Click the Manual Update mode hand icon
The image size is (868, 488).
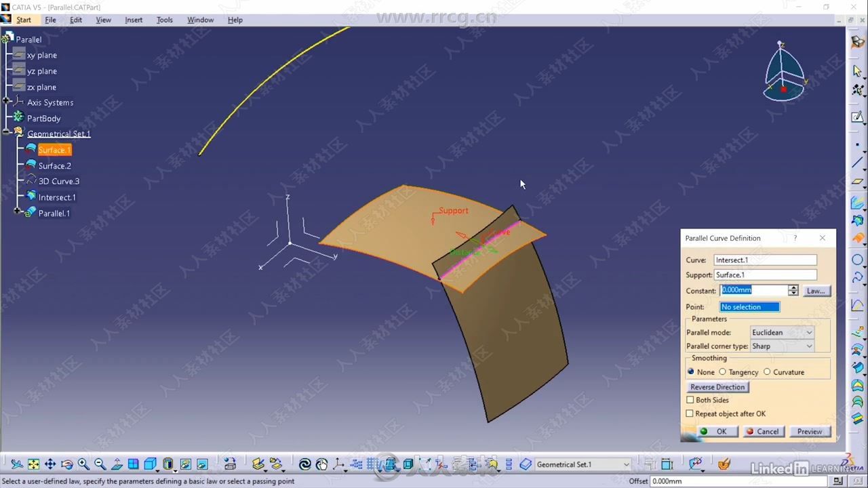pos(321,464)
